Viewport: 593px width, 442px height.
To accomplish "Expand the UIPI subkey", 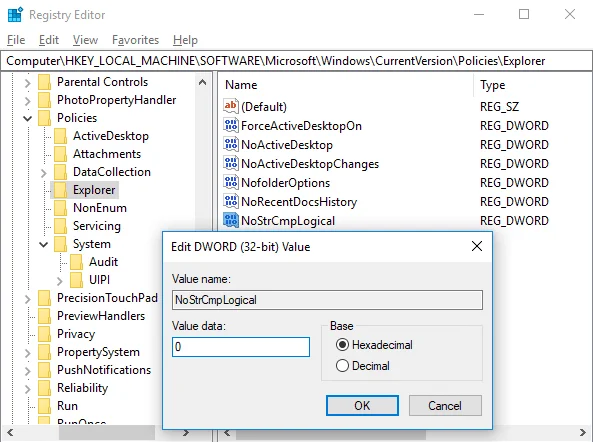I will click(x=59, y=281).
